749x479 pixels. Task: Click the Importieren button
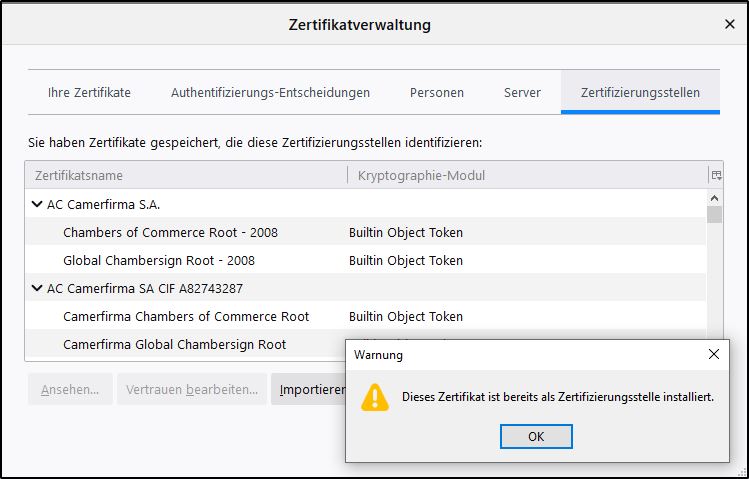tap(308, 389)
